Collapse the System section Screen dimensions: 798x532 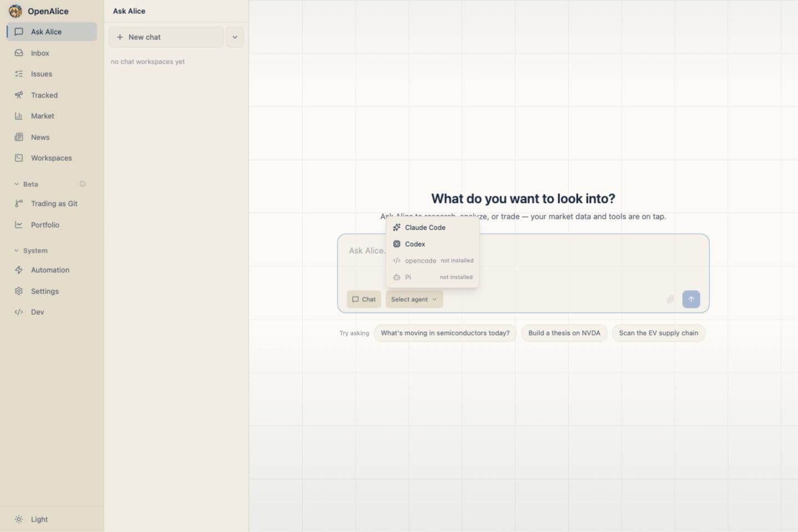click(x=30, y=250)
